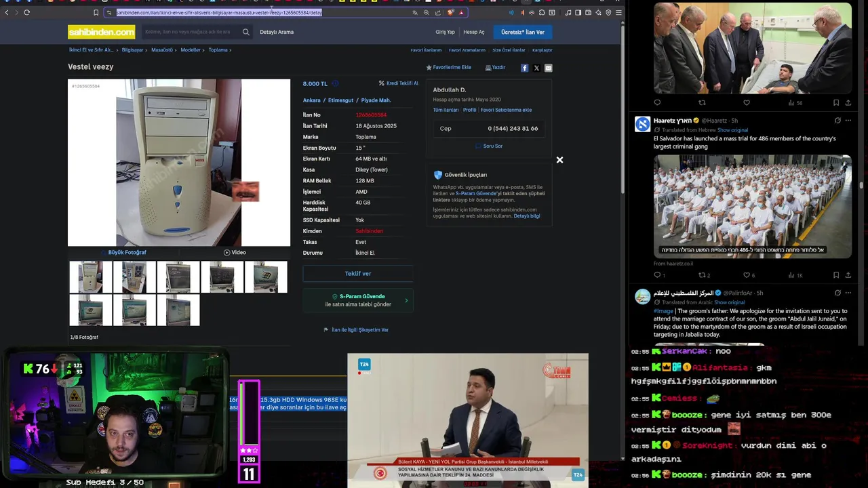Reload the page with the refresh icon
Viewport: 868px width, 488px height.
(x=26, y=12)
